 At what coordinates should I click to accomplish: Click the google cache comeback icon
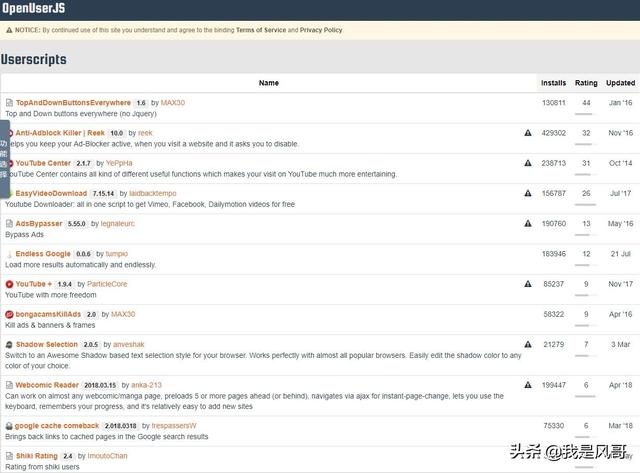[9, 426]
